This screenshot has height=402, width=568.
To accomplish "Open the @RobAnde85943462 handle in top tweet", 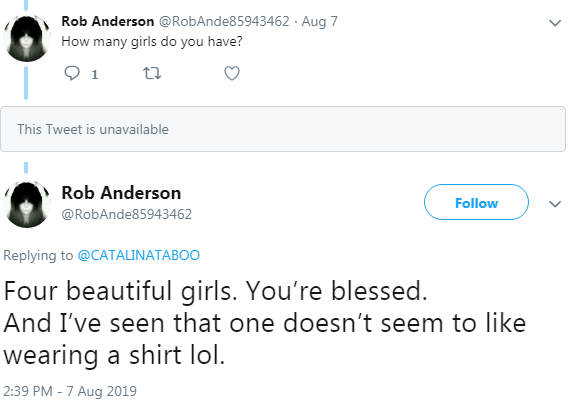I will [224, 21].
